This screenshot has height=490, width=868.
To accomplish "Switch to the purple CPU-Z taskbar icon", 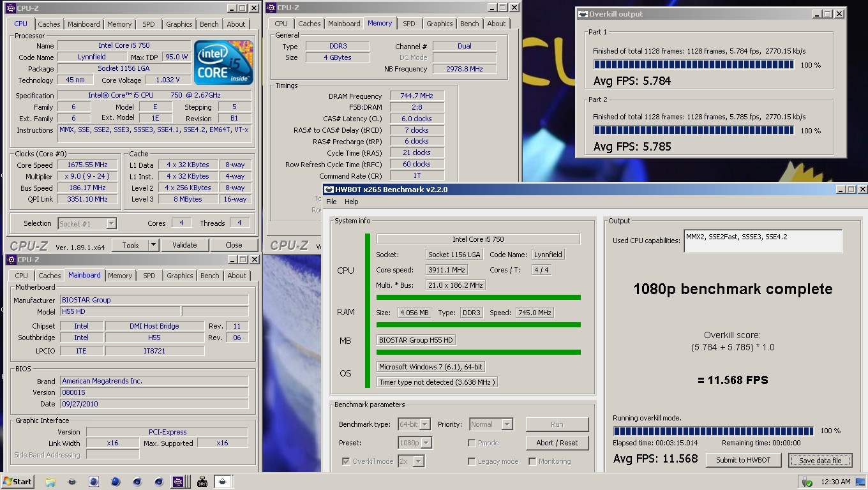I will click(178, 482).
